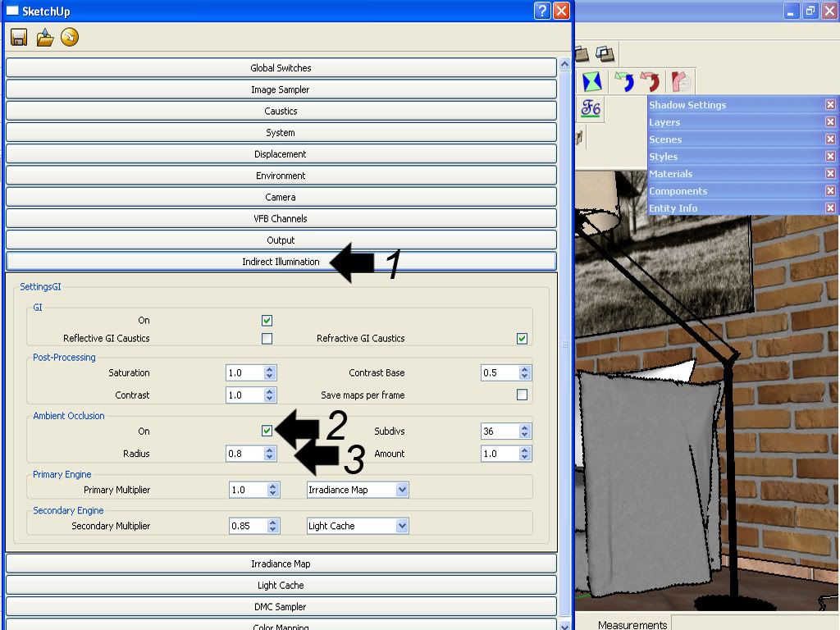Click the Subdivs value field
Screen dimensions: 840x630
tap(500, 431)
